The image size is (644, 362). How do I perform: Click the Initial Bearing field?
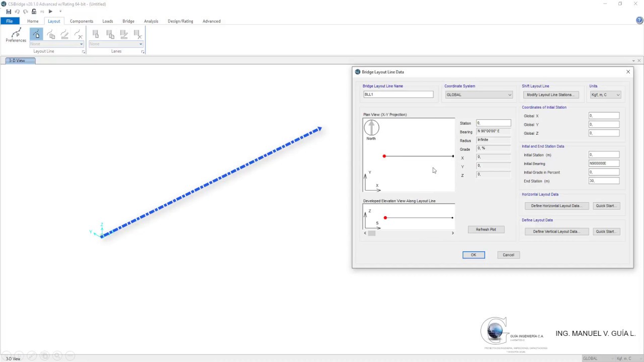[x=604, y=163]
